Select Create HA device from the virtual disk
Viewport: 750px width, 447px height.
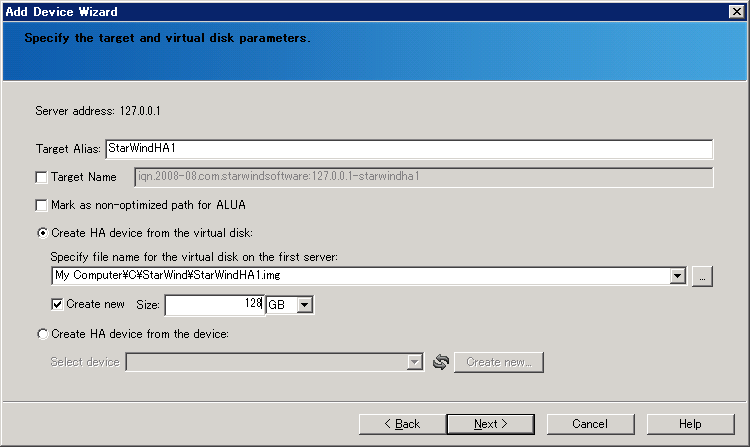pos(43,233)
